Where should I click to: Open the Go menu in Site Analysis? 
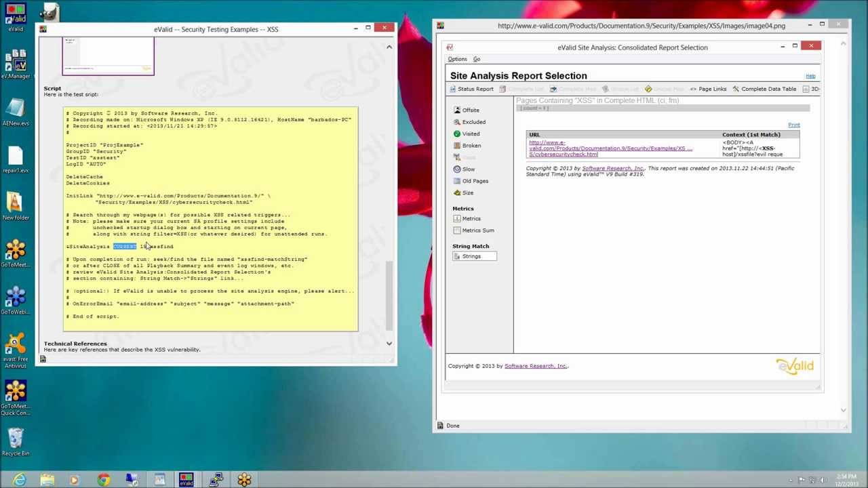point(477,59)
